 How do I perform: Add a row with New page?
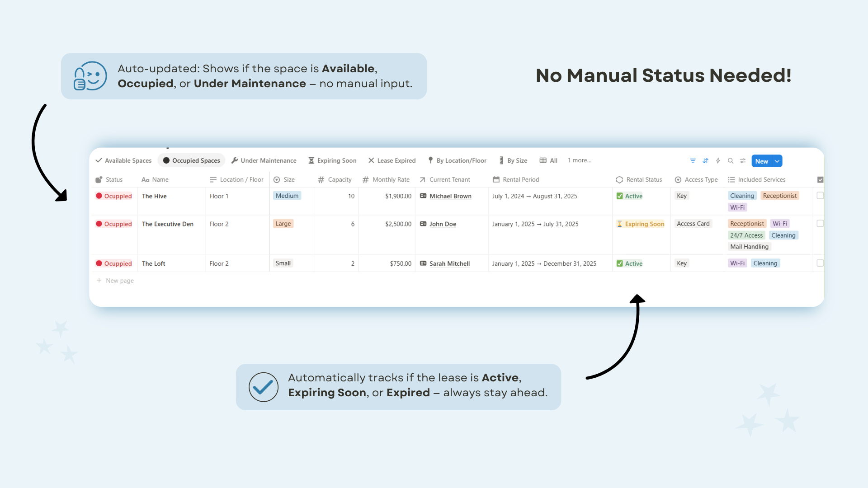pyautogui.click(x=115, y=281)
